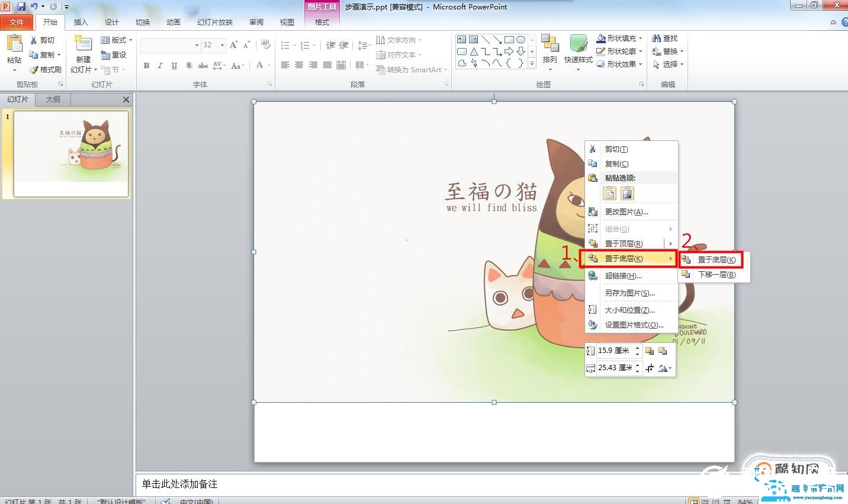Toggle Italic formatting button
The height and width of the screenshot is (504, 848).
160,66
